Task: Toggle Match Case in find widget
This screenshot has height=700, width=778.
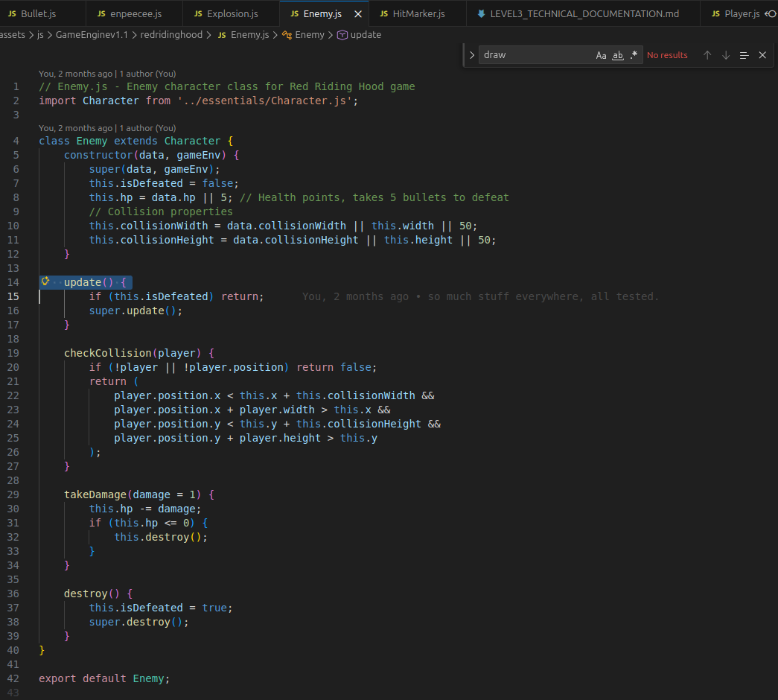Action: coord(601,55)
